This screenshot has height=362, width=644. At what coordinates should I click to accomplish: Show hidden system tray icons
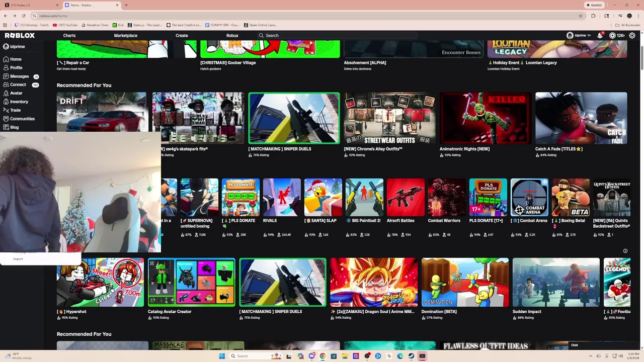(591, 356)
